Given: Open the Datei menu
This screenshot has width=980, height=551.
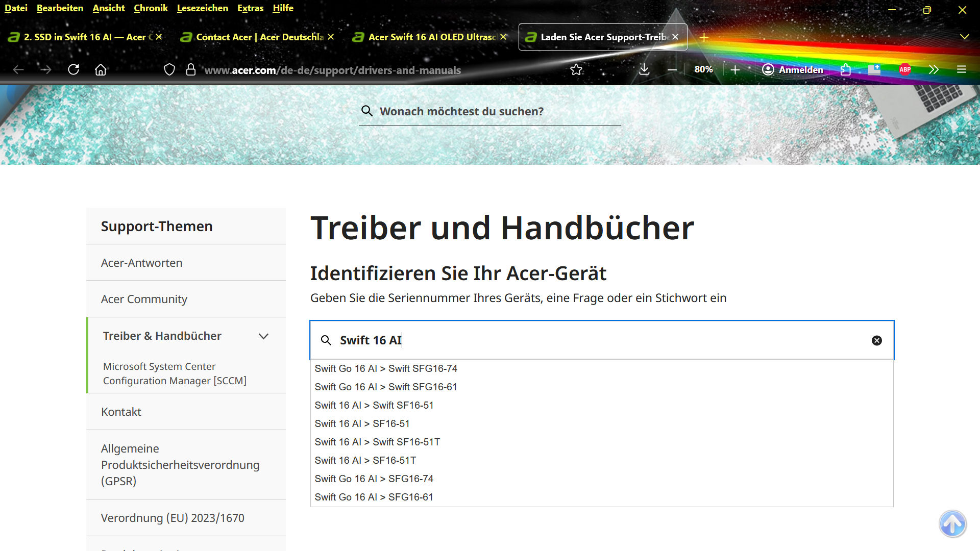Looking at the screenshot, I should click(16, 8).
